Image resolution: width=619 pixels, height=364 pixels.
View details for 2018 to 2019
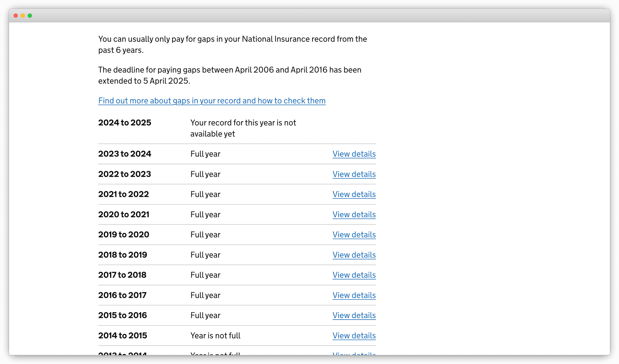pos(354,255)
